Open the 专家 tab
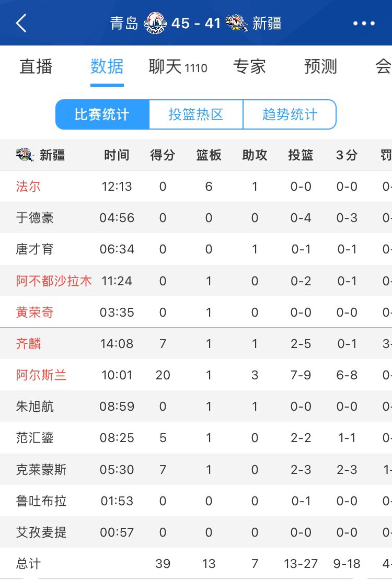The height and width of the screenshot is (580, 392). click(249, 66)
